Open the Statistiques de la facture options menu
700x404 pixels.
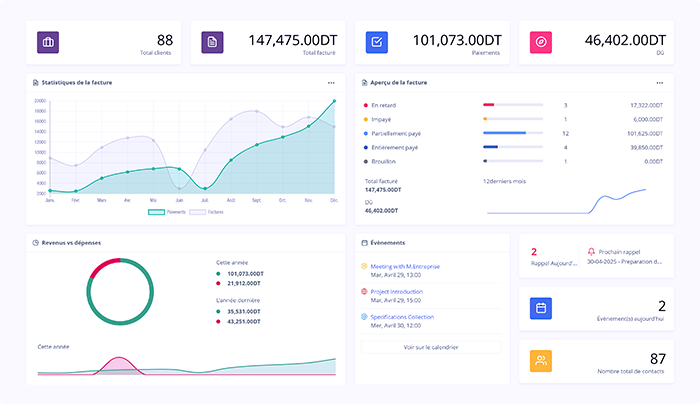[x=331, y=82]
